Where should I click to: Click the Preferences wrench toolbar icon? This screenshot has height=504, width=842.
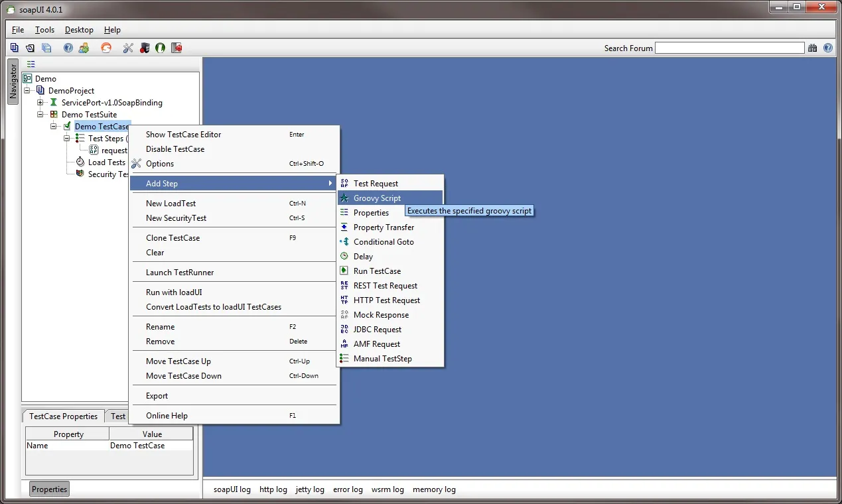point(128,48)
